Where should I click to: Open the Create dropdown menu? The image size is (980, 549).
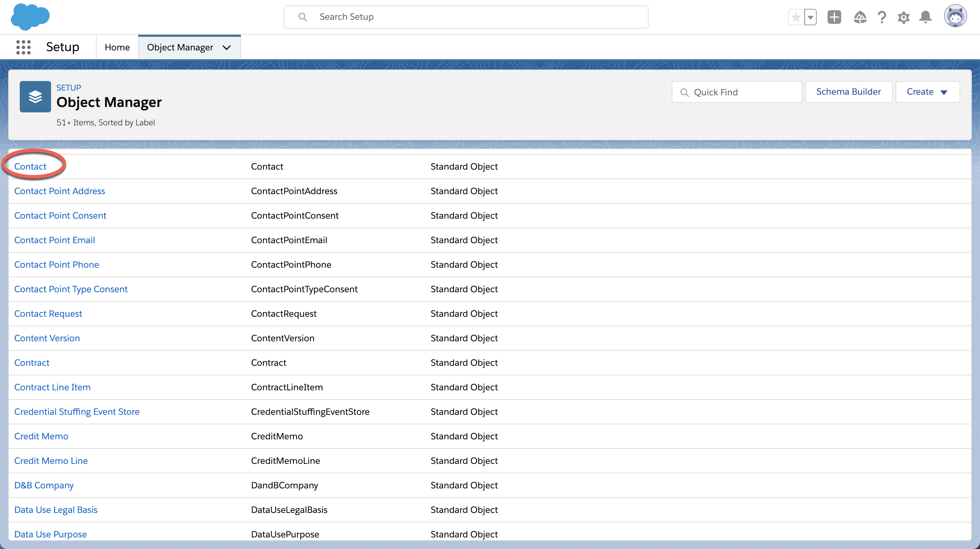[928, 92]
